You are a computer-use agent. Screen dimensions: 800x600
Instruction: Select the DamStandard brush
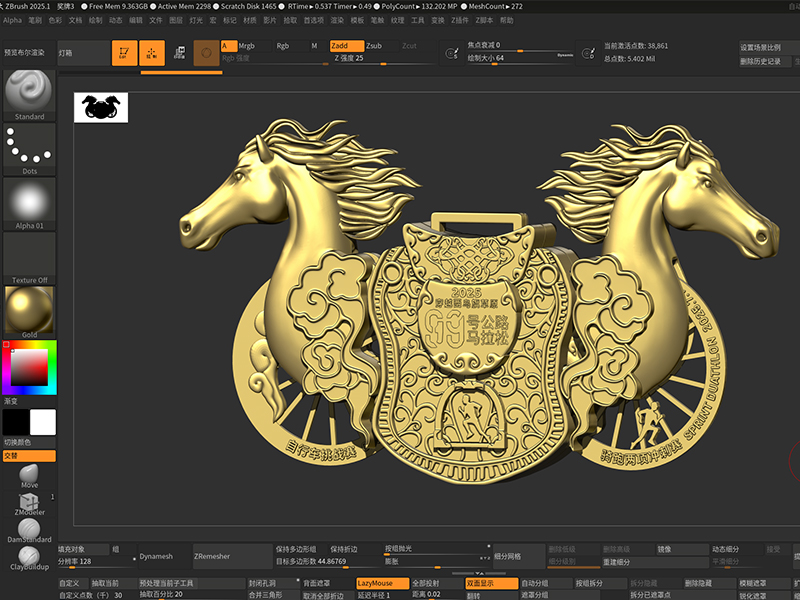29,531
